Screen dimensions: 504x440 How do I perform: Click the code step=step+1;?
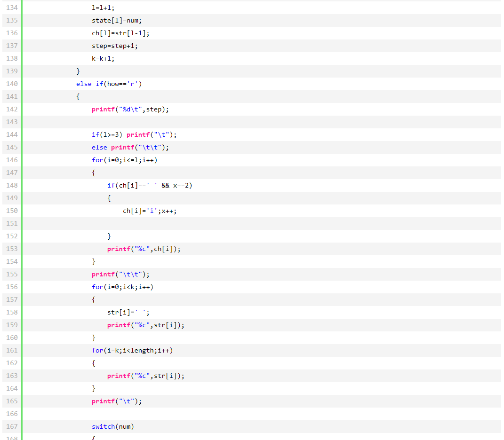pyautogui.click(x=115, y=46)
